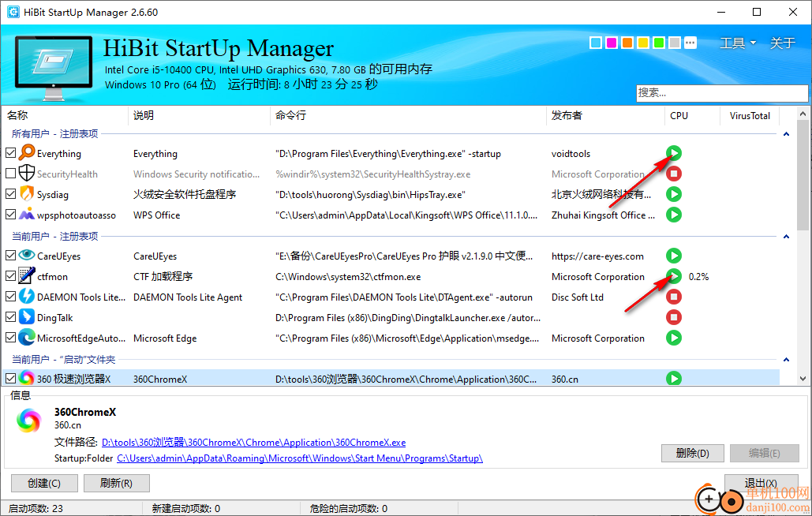Uncheck the Everything startup entry

click(x=10, y=153)
